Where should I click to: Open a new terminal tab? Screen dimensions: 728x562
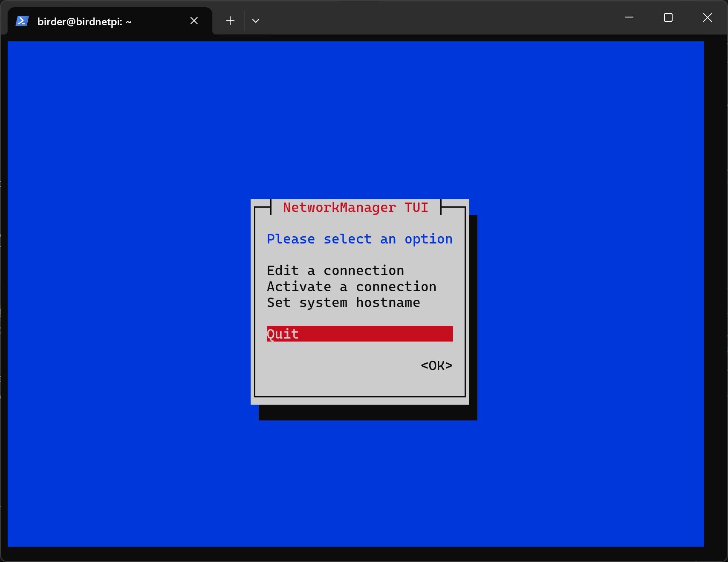coord(230,21)
